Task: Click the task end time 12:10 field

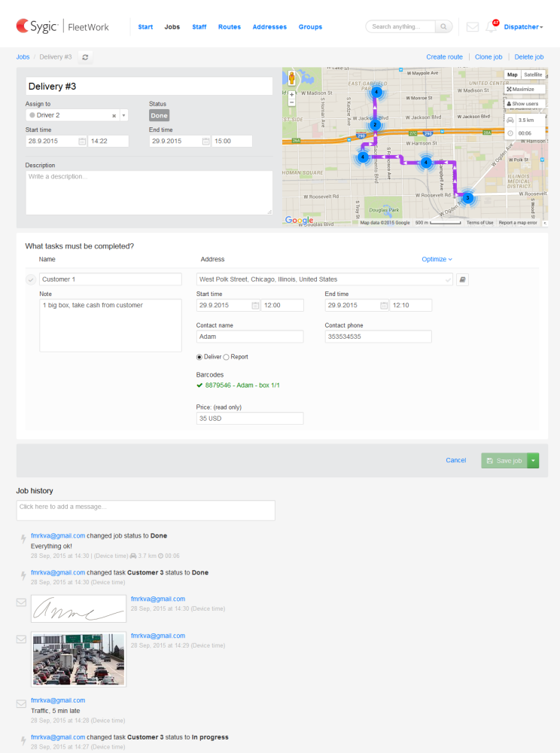Action: coord(411,306)
